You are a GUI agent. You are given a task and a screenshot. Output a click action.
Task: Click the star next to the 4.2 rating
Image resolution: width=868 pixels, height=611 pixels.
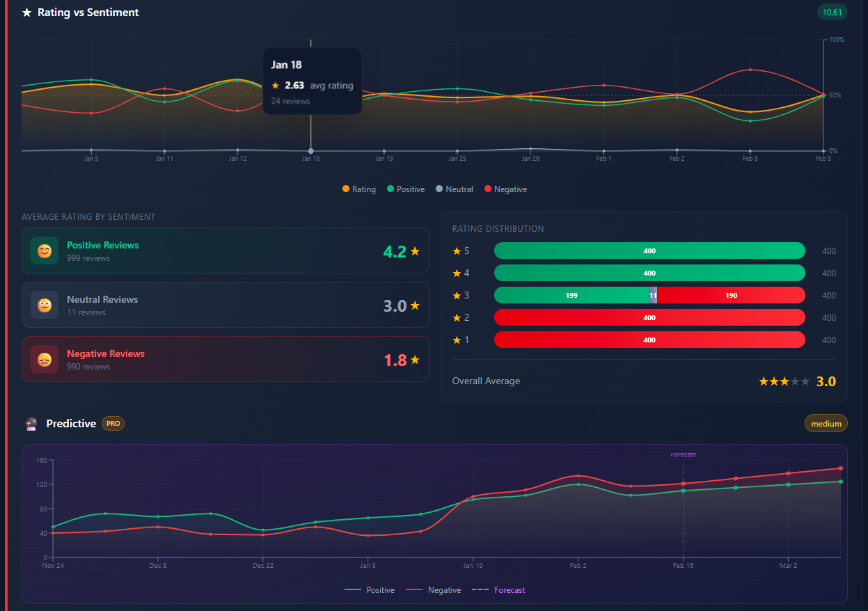tap(415, 251)
